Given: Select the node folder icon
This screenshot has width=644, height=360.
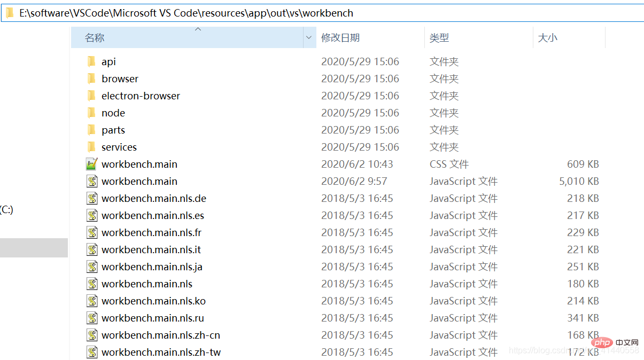Looking at the screenshot, I should pyautogui.click(x=91, y=113).
